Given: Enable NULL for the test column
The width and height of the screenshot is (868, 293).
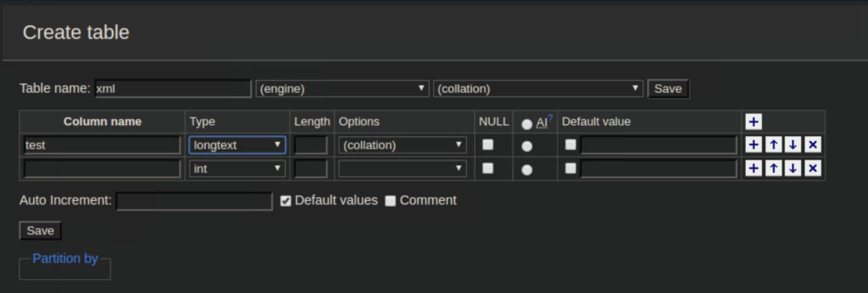Looking at the screenshot, I should (x=488, y=145).
